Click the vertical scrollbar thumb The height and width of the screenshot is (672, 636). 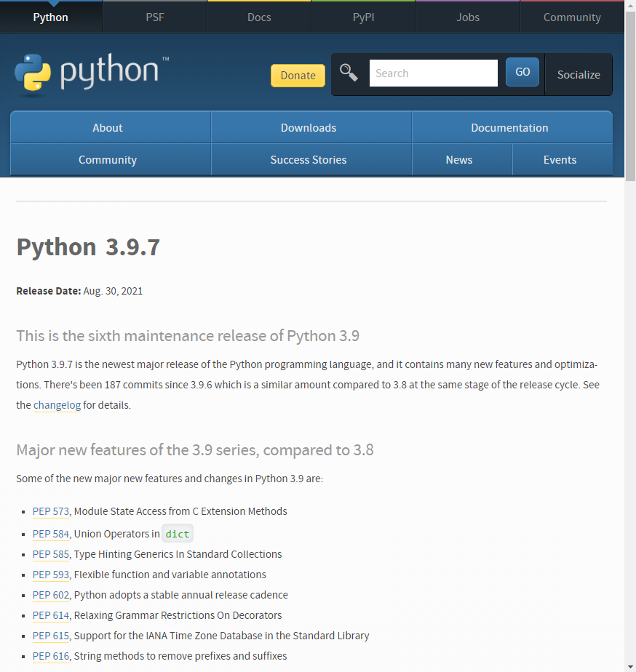630,97
